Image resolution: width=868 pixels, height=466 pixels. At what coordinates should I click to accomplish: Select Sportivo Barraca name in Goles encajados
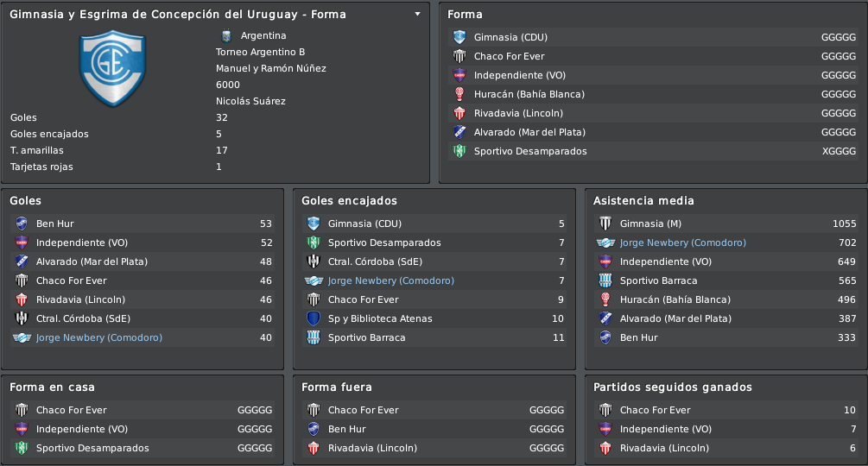tap(366, 337)
